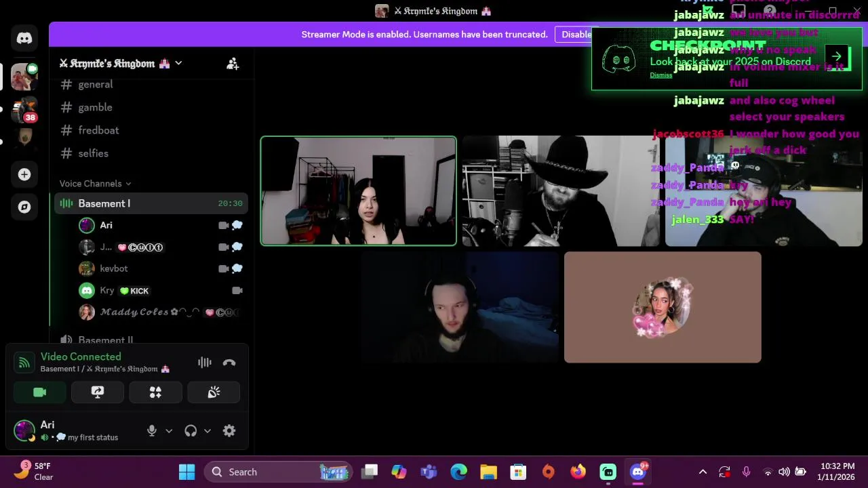868x488 pixels.
Task: Open the server showing 38 notifications
Action: 24,109
